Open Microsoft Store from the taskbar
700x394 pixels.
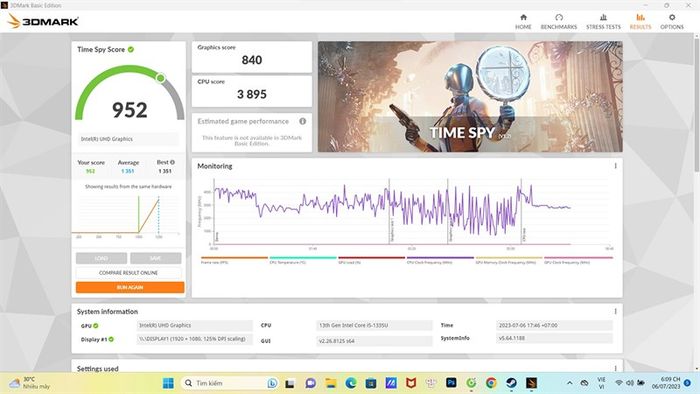371,383
